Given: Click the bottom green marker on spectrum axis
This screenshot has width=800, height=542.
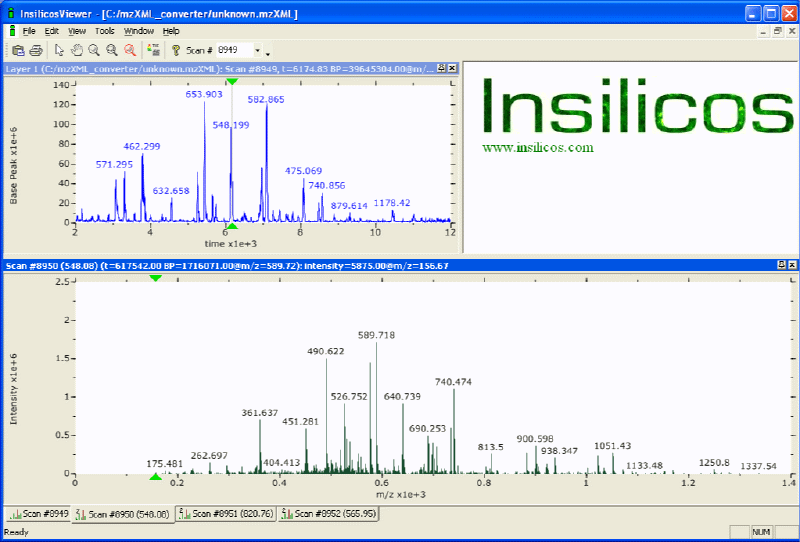Looking at the screenshot, I should tap(156, 477).
